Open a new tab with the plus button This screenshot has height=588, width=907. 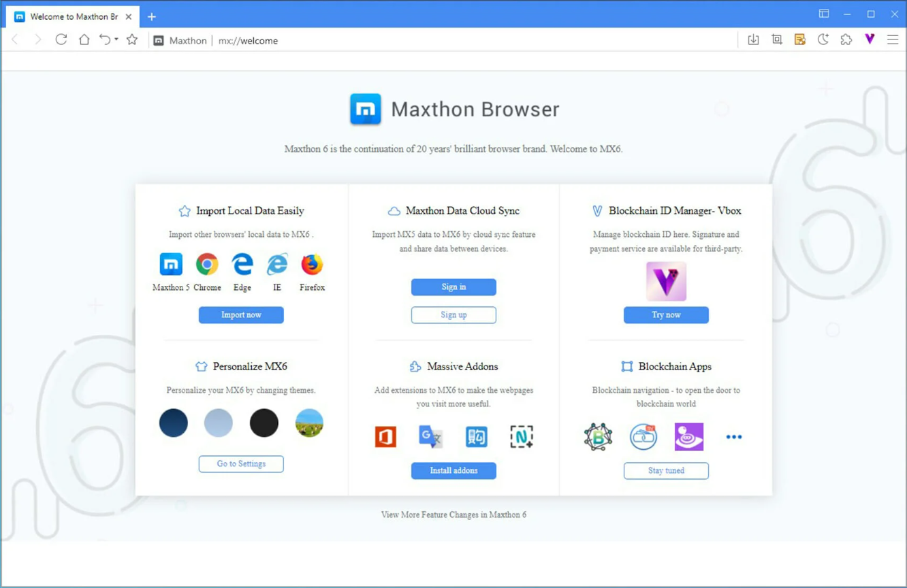(152, 16)
